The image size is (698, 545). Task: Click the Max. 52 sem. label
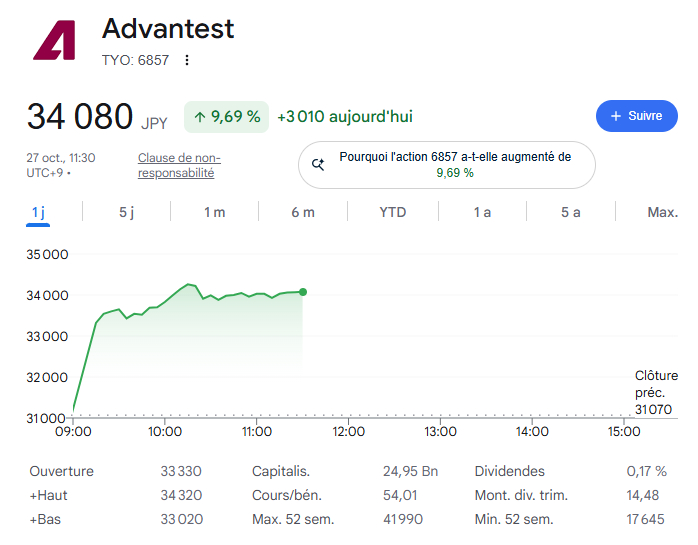coord(293,519)
